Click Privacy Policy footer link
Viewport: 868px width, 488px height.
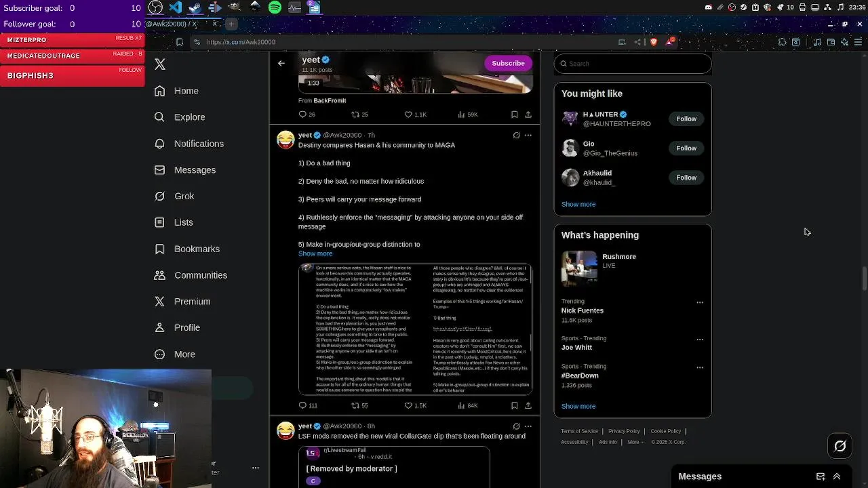point(624,431)
